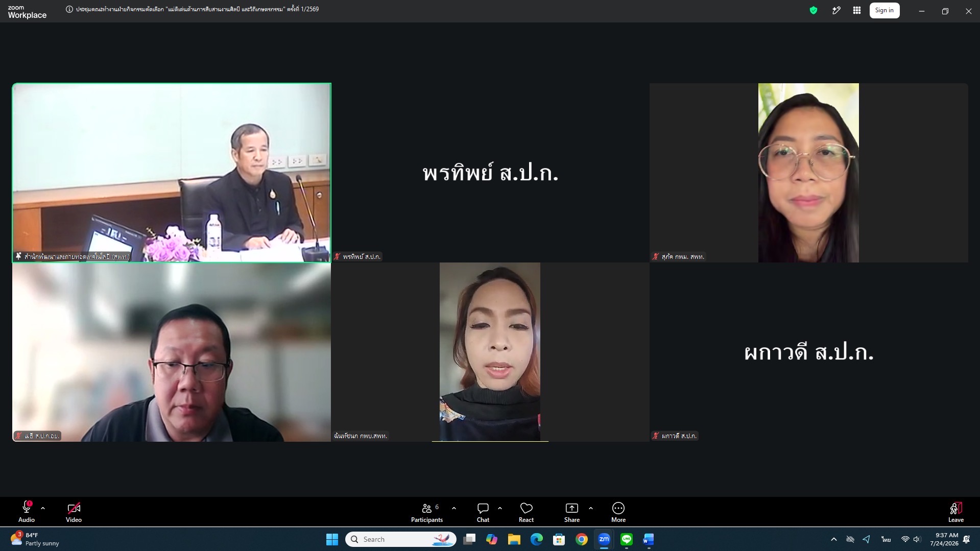Open Task View on the taskbar
Screen dimensions: 980x551
point(469,539)
